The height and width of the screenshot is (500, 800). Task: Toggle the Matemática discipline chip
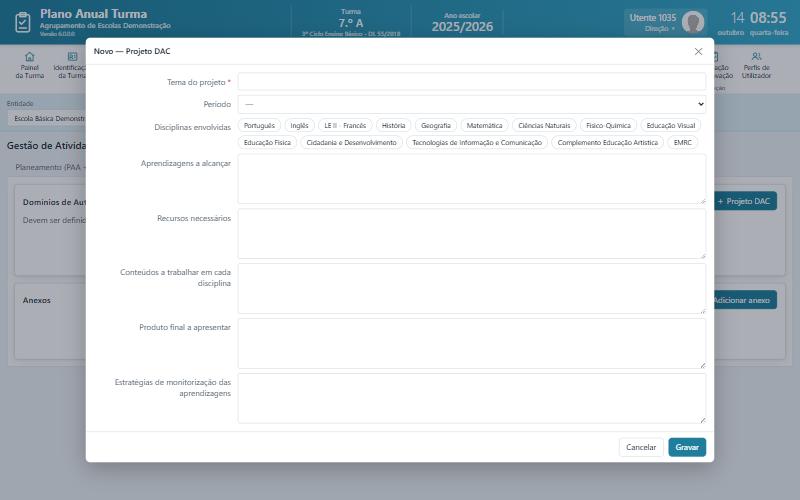[484, 126]
